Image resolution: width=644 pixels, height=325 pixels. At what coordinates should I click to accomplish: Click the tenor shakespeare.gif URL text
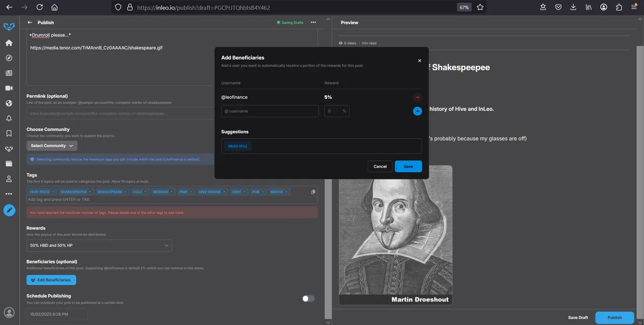point(96,48)
